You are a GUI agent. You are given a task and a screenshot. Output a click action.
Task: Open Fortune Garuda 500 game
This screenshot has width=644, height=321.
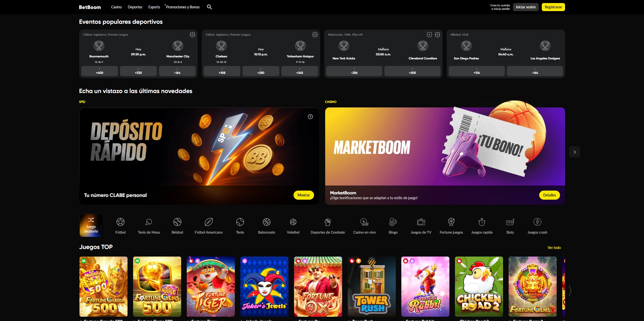tap(103, 287)
